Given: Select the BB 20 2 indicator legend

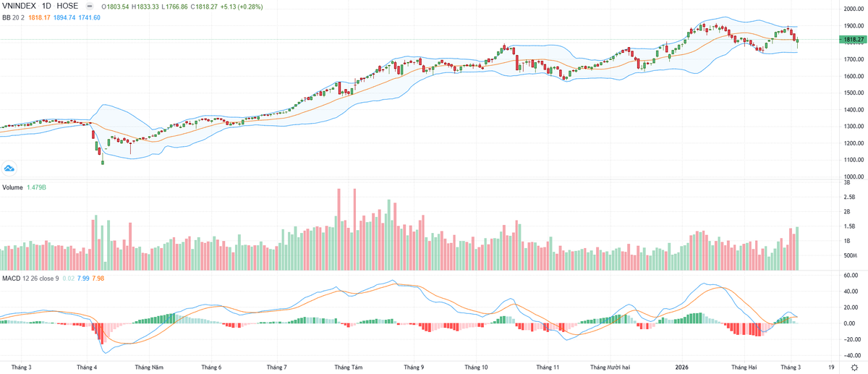Looking at the screenshot, I should pos(13,17).
